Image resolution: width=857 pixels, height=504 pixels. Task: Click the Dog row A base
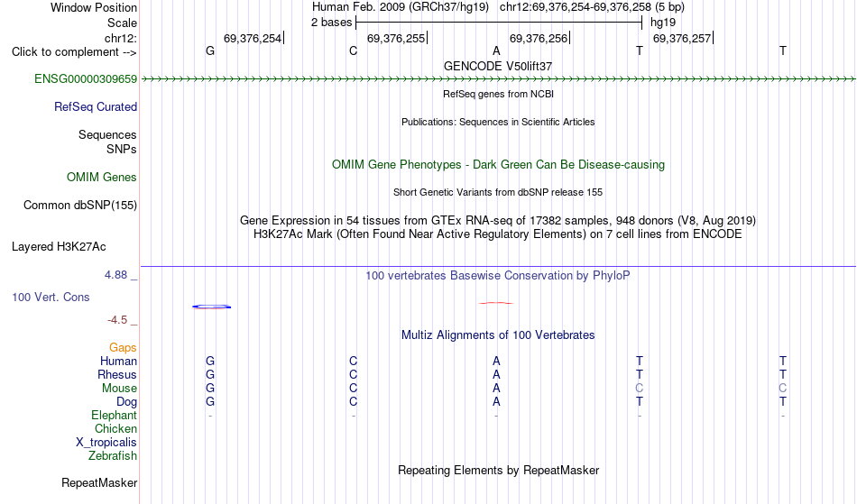coord(496,402)
